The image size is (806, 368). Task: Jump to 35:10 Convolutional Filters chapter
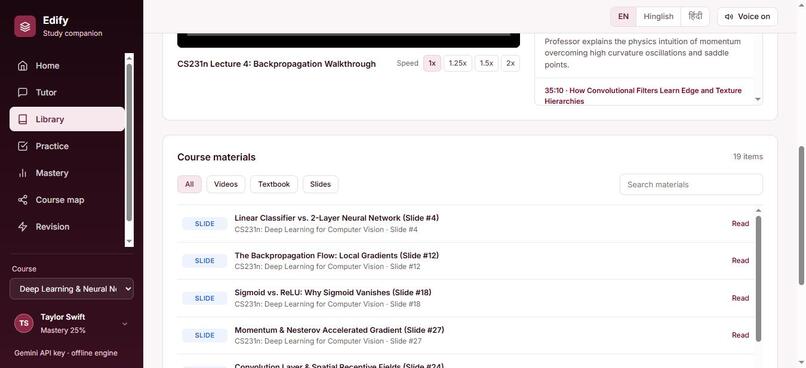coord(643,96)
